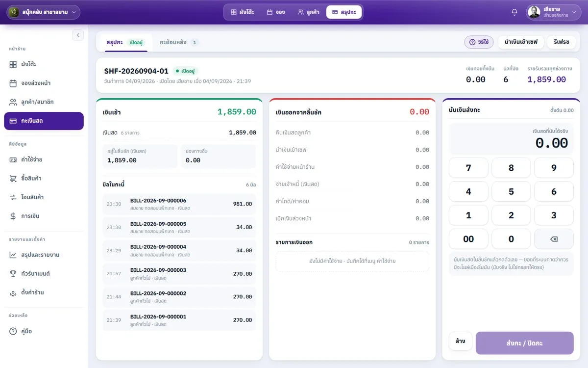Open ซื้อสินค้า in the sidebar

pyautogui.click(x=44, y=178)
